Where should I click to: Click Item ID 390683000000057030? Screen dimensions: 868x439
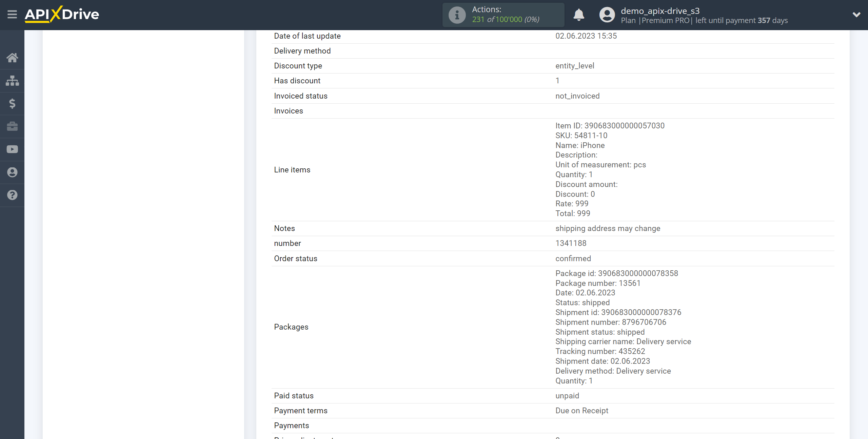tap(610, 126)
